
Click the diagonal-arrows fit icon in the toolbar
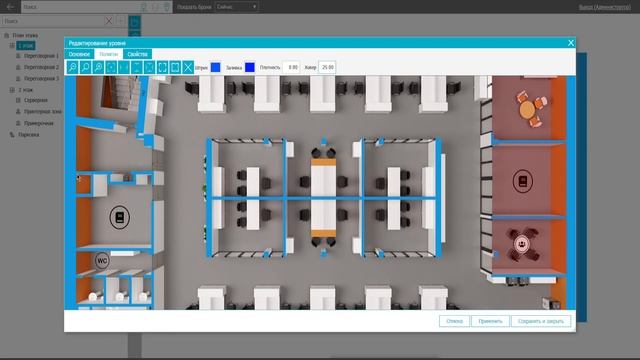pyautogui.click(x=149, y=67)
